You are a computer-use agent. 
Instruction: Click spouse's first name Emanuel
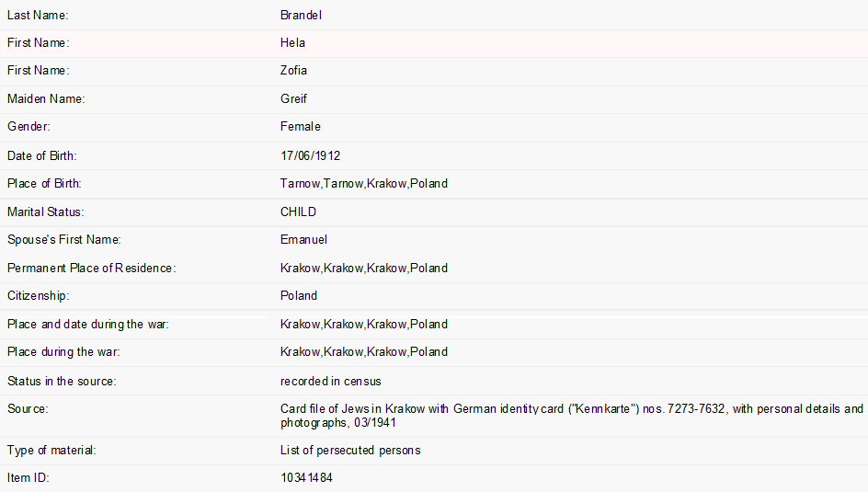pos(303,239)
